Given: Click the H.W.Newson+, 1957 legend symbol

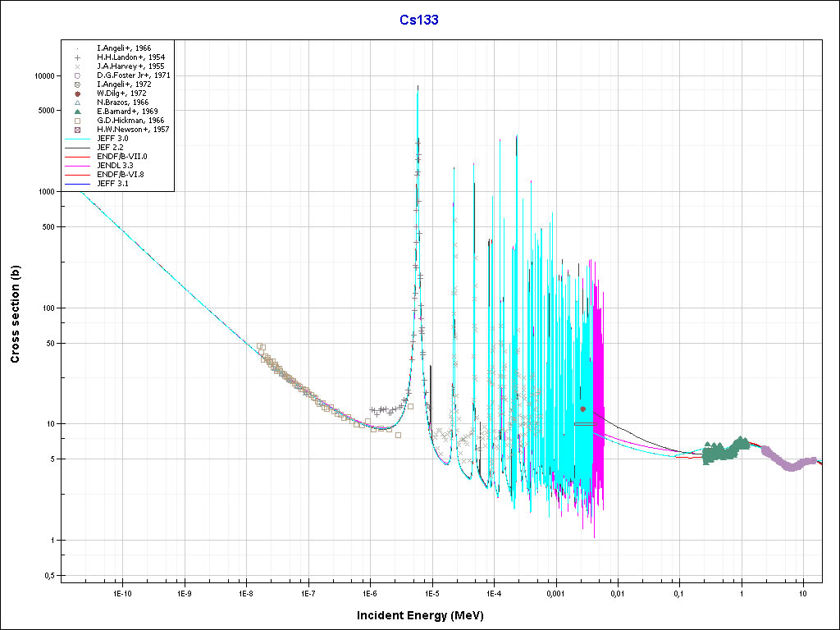Looking at the screenshot, I should pyautogui.click(x=76, y=130).
